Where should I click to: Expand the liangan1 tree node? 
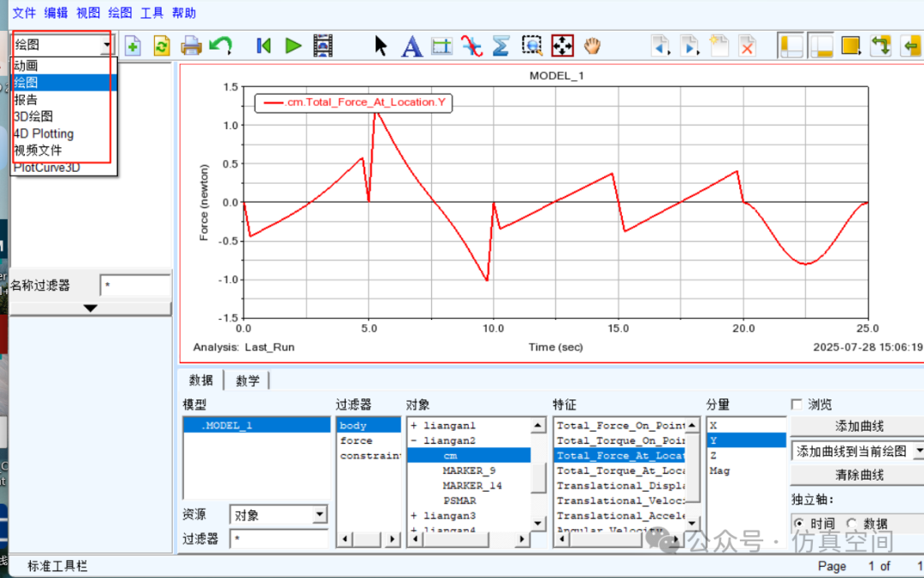point(414,426)
